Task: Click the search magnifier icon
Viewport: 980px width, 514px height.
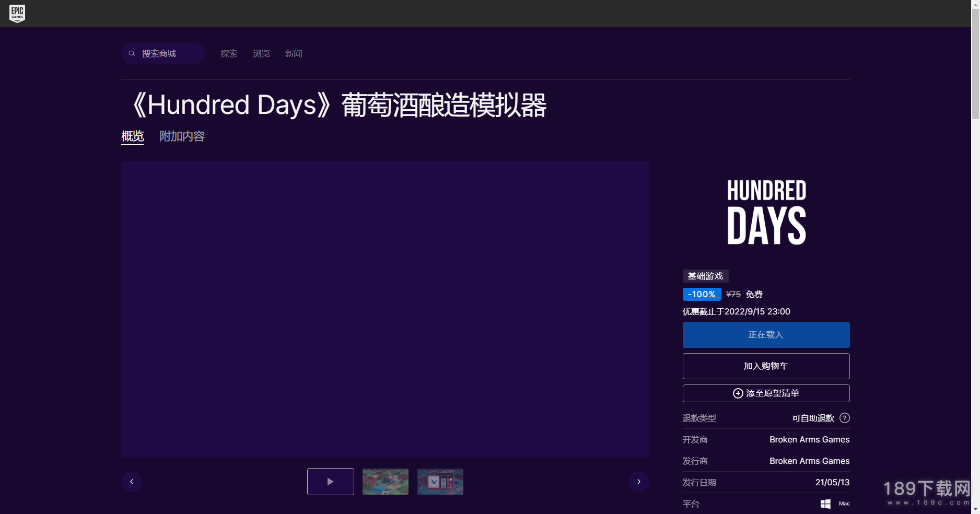Action: point(132,53)
